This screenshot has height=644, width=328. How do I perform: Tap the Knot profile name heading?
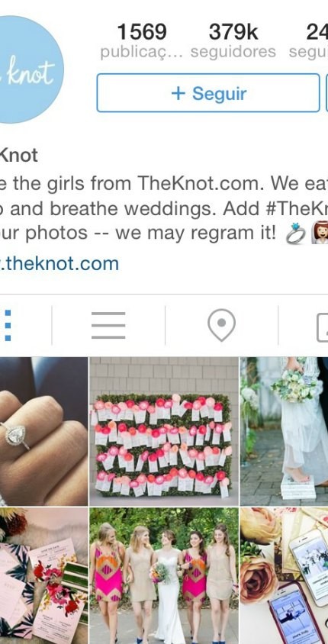pyautogui.click(x=18, y=155)
